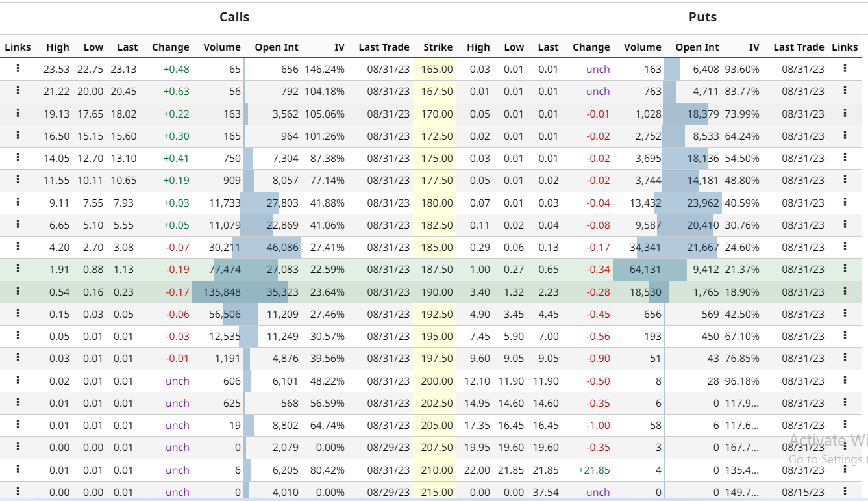Click calls volume bar showing 135,848
The width and height of the screenshot is (868, 501).
218,292
